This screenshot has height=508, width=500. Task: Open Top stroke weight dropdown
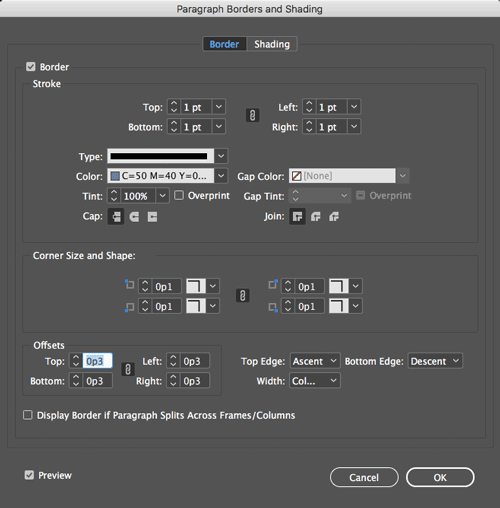pyautogui.click(x=219, y=107)
